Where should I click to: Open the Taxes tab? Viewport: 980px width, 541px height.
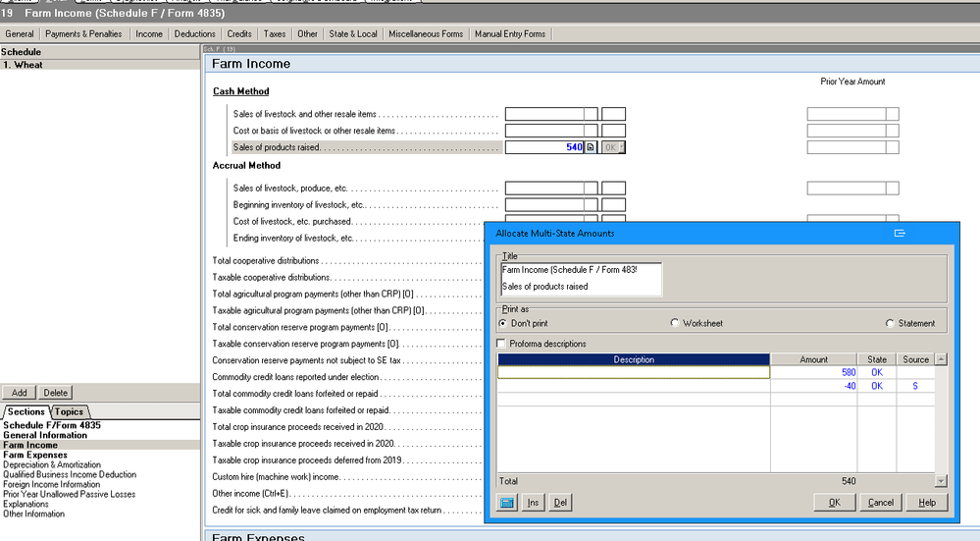(275, 33)
